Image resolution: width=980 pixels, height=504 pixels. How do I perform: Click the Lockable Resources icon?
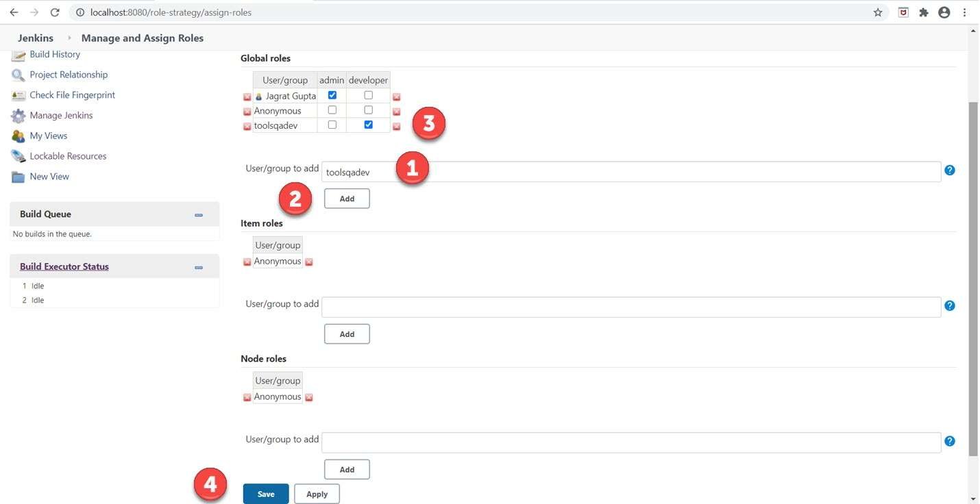pos(18,156)
